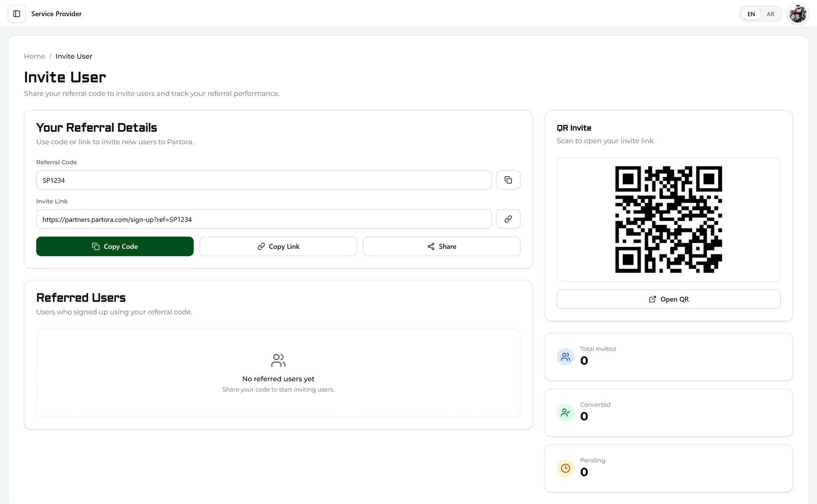Image resolution: width=817 pixels, height=504 pixels.
Task: Click the 'No referred users yet' message
Action: coord(278,379)
